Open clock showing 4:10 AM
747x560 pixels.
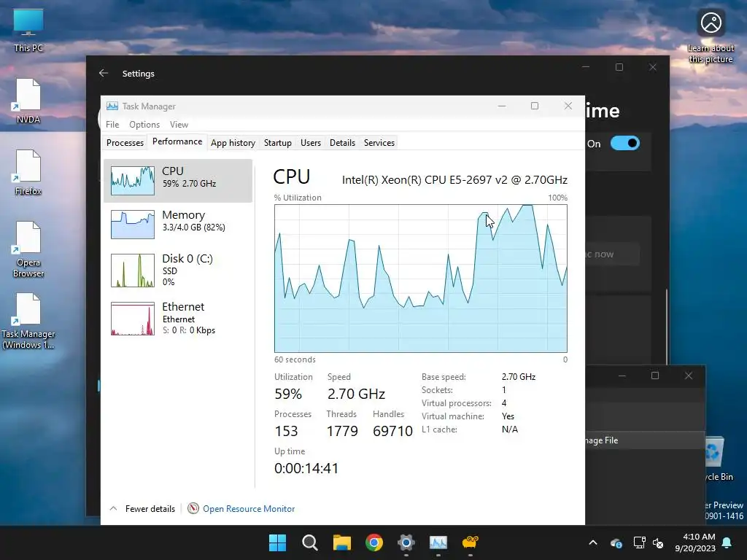click(695, 542)
